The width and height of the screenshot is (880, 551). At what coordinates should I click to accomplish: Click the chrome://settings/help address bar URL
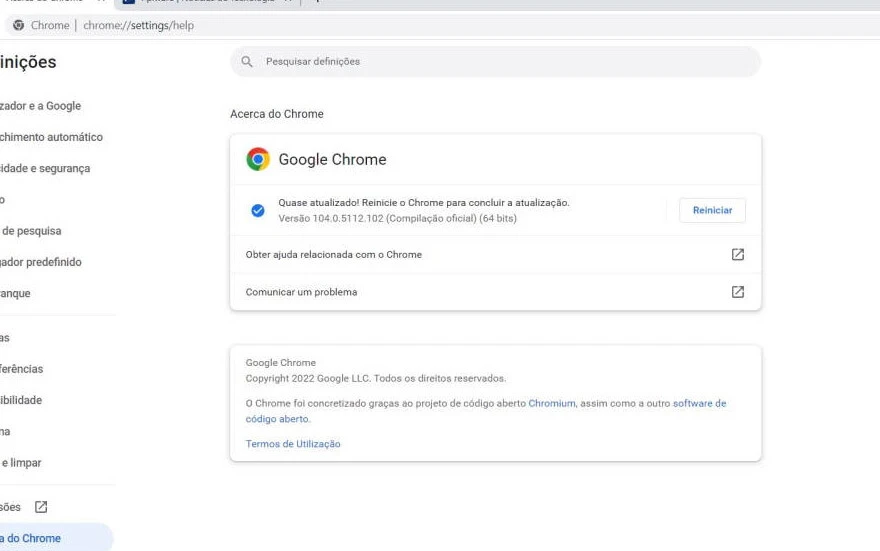[139, 25]
